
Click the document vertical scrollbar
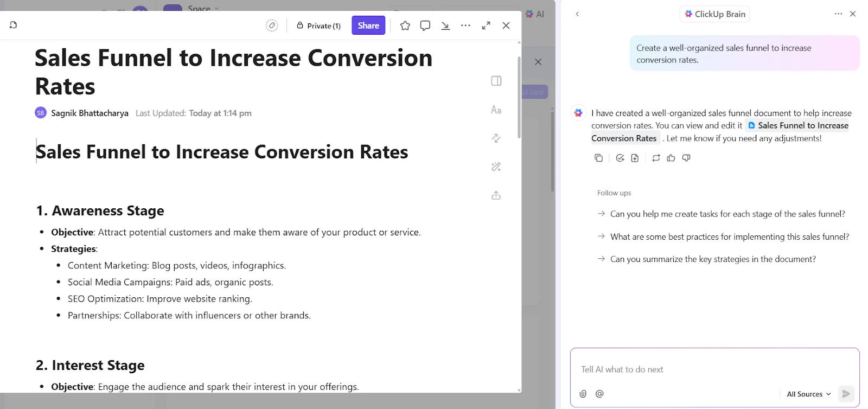click(x=519, y=98)
